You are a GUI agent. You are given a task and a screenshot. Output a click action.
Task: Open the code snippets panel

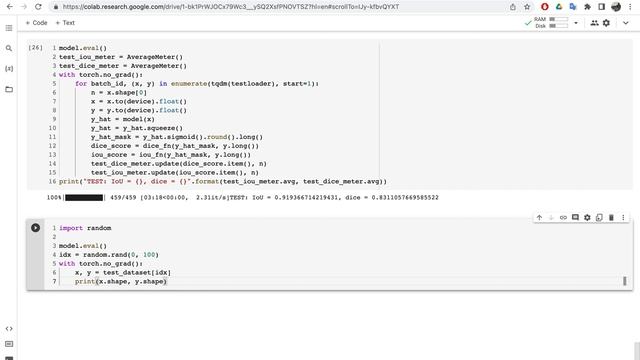pos(9,329)
